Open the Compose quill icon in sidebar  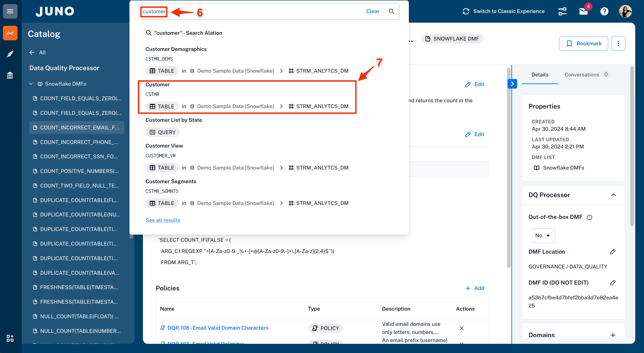tap(10, 54)
